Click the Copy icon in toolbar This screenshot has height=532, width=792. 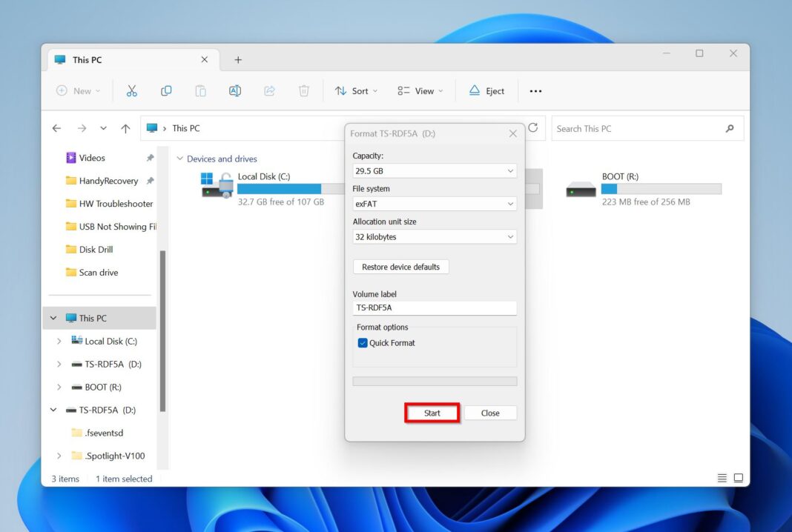(x=166, y=91)
